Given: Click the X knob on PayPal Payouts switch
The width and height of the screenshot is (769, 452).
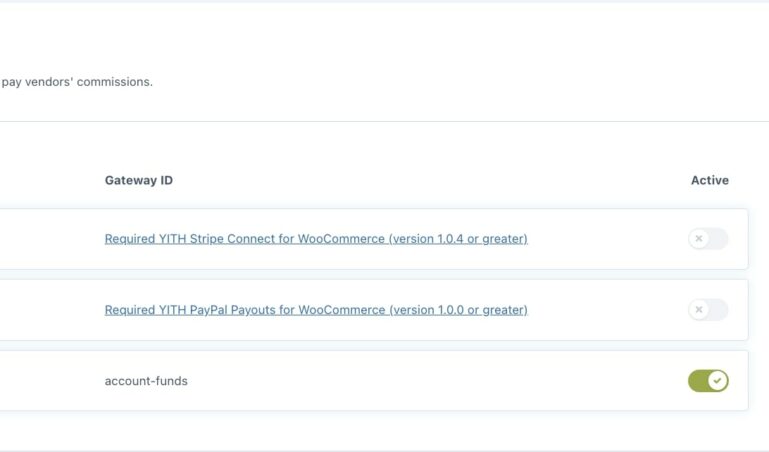Looking at the screenshot, I should 699,310.
